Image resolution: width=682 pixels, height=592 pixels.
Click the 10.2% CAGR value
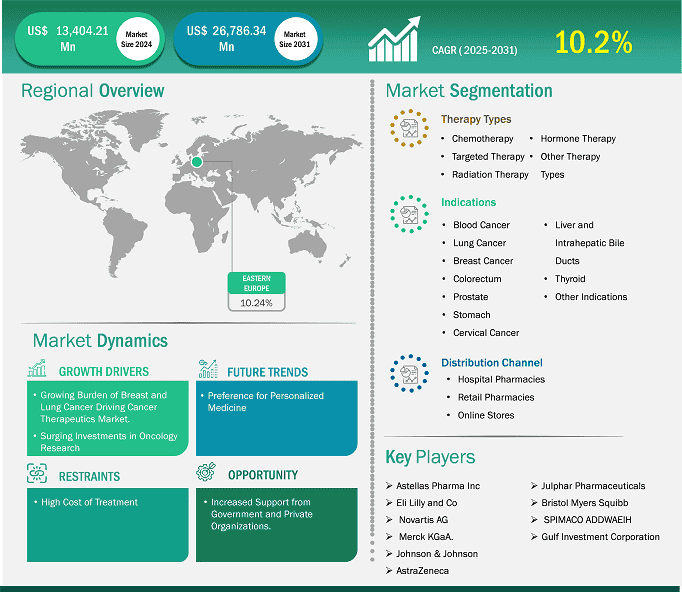pos(593,43)
